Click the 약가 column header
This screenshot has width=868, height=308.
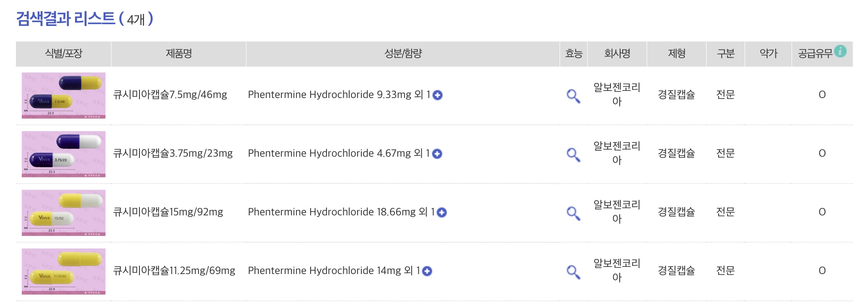tap(768, 54)
